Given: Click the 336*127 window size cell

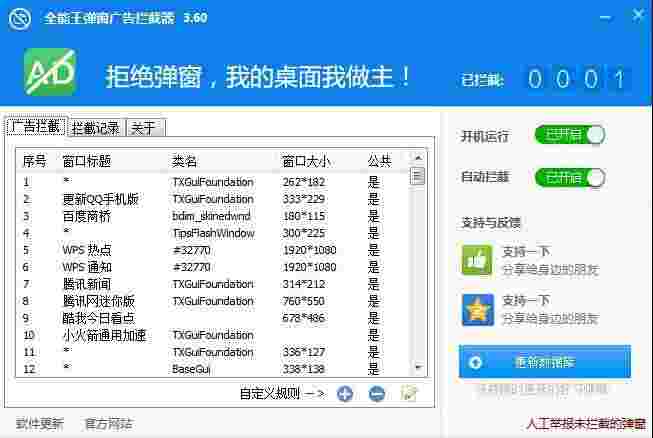Looking at the screenshot, I should tap(304, 352).
